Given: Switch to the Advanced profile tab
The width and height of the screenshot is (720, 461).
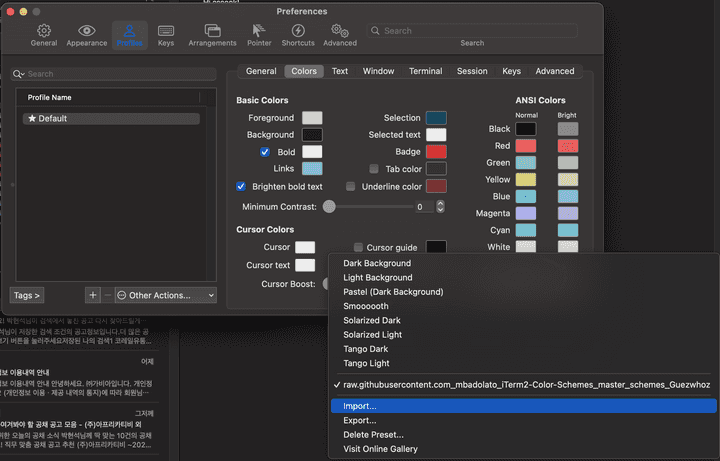Looking at the screenshot, I should pyautogui.click(x=555, y=71).
